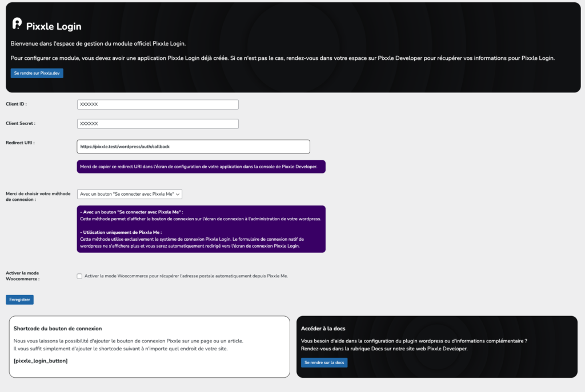585x392 pixels.
Task: Click the purple redirect URI copy notice
Action: (x=201, y=167)
